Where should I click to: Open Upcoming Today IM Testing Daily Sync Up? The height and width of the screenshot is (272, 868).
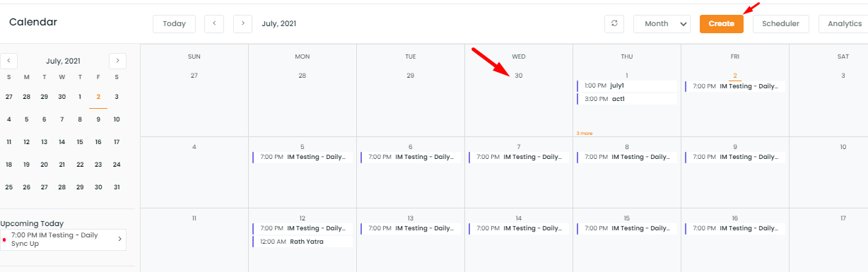click(64, 240)
